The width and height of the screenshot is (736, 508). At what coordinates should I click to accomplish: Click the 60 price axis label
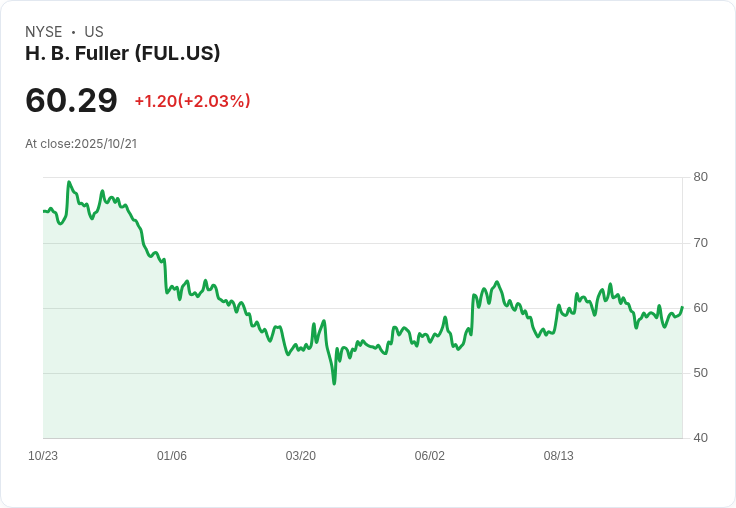700,308
